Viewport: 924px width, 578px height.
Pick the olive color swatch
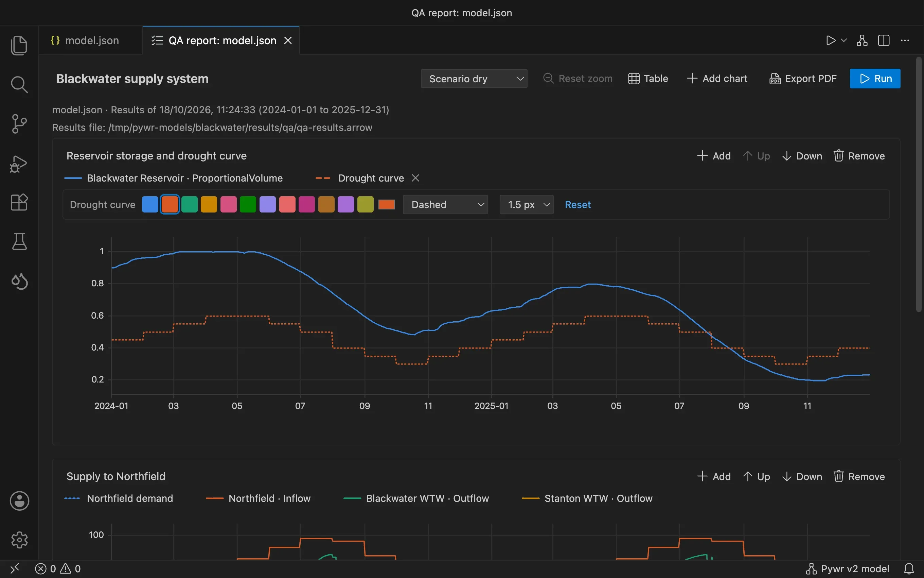[x=366, y=205]
